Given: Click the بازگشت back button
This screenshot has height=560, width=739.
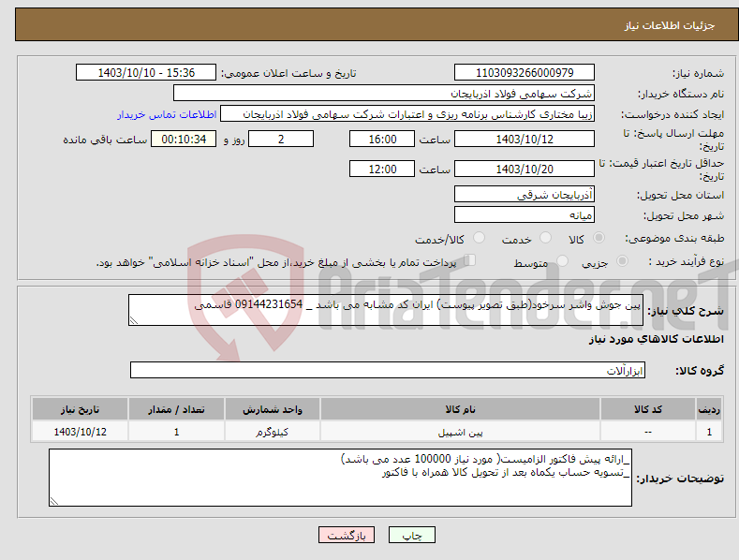Looking at the screenshot, I should [x=347, y=535].
